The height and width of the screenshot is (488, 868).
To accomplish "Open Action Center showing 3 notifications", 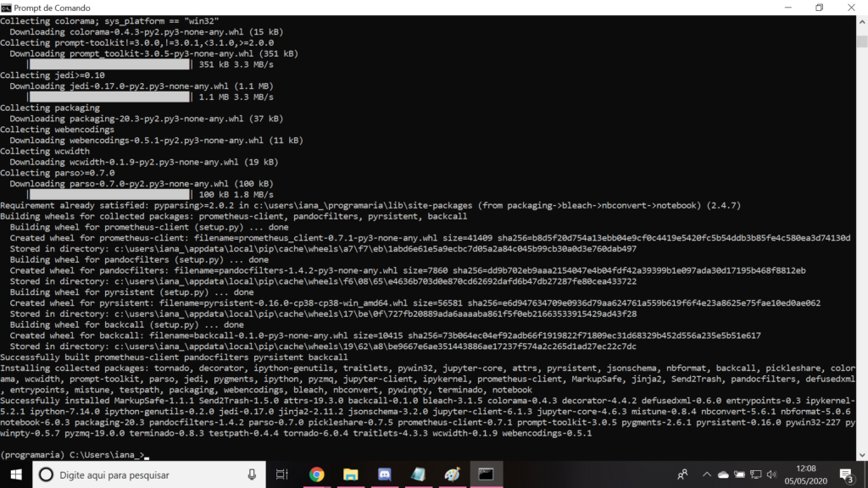I will (x=845, y=474).
